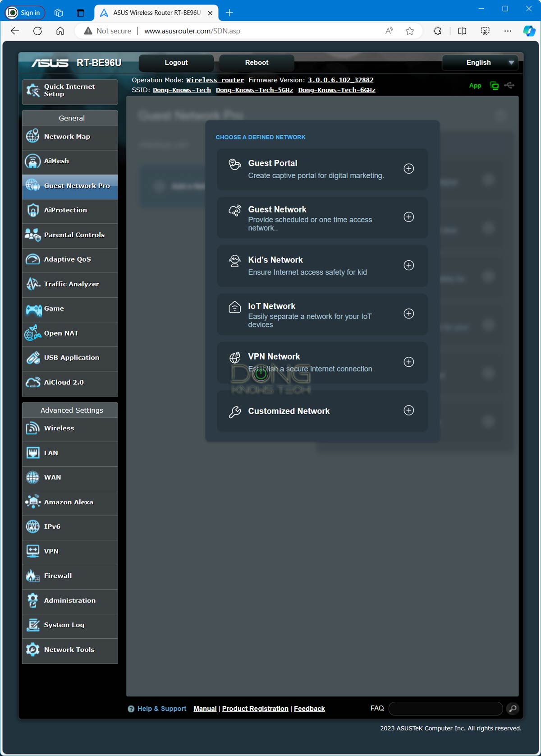This screenshot has width=541, height=756.
Task: Open Firewall settings
Action: [70, 576]
